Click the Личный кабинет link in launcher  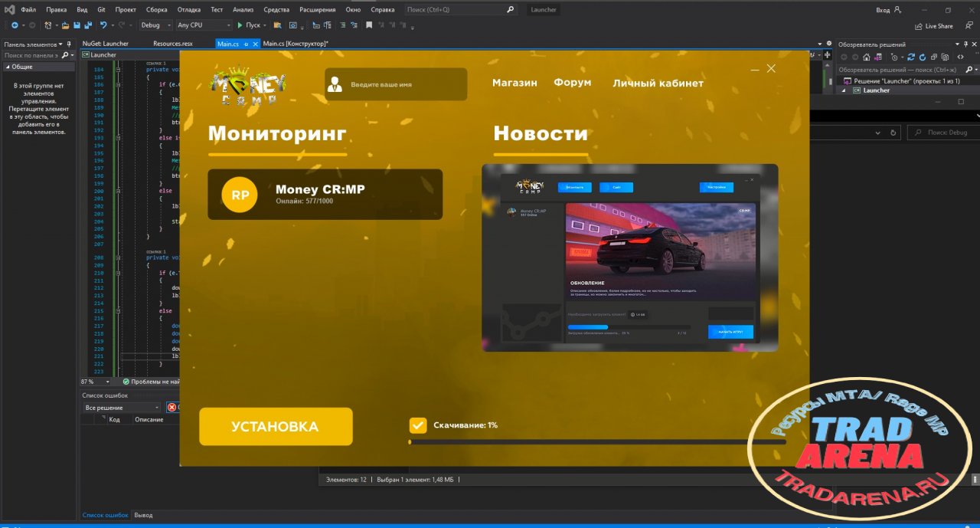(x=658, y=83)
